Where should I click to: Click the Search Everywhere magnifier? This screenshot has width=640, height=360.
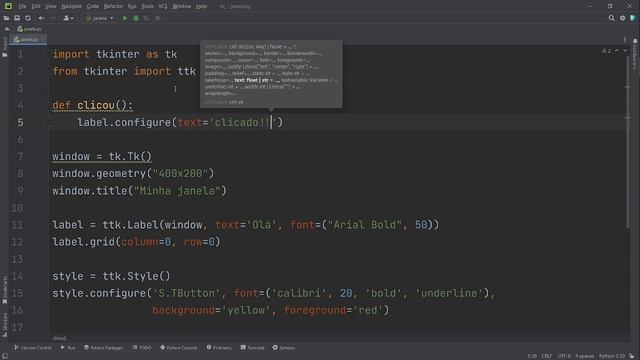(611, 18)
